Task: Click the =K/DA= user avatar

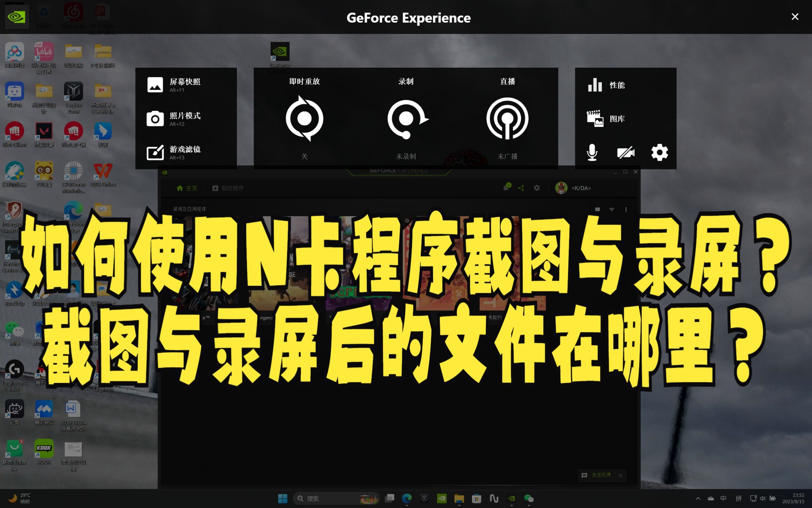Action: coord(561,188)
